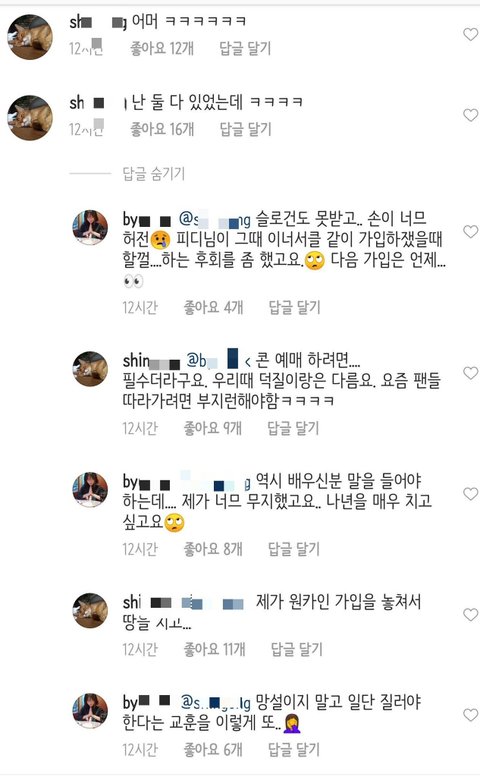This screenshot has width=480, height=777.
Task: Tap heart next to '난 둘 다 있었는데' comment
Action: (470, 115)
